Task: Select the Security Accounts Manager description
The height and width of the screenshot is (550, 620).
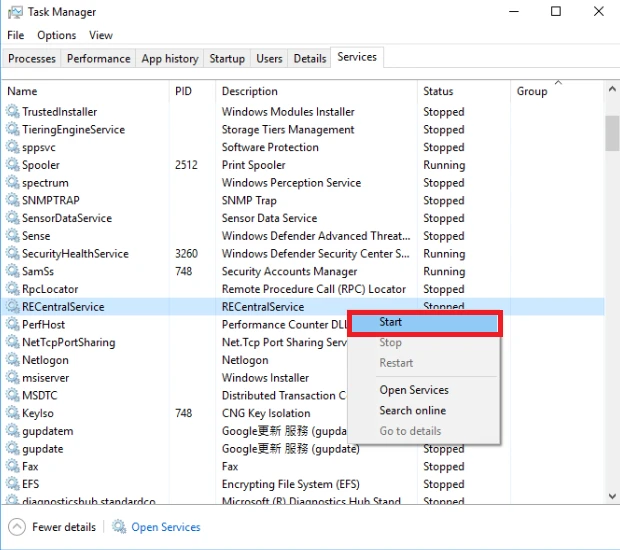Action: point(289,271)
